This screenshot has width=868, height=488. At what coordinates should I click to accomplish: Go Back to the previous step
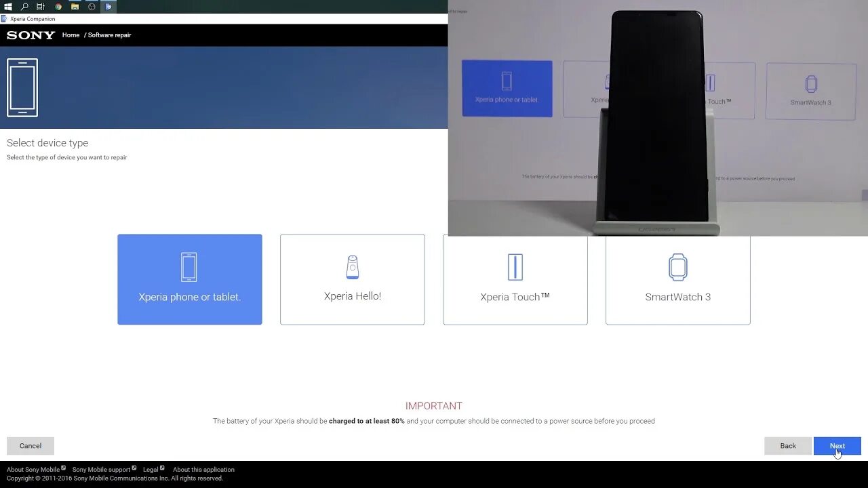tap(788, 446)
